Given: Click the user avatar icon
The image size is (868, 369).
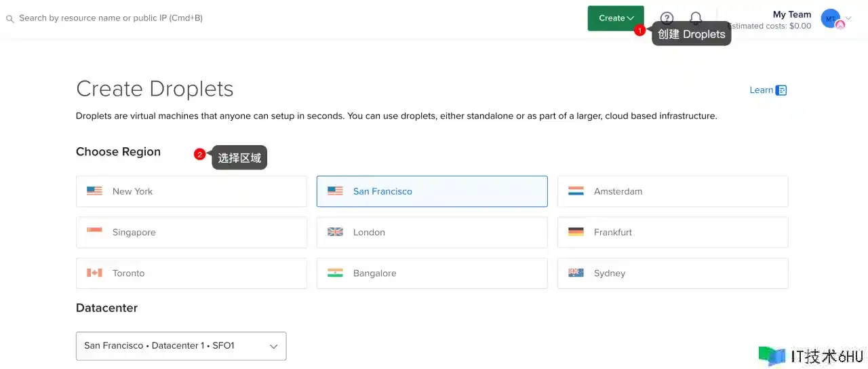Looking at the screenshot, I should [831, 19].
